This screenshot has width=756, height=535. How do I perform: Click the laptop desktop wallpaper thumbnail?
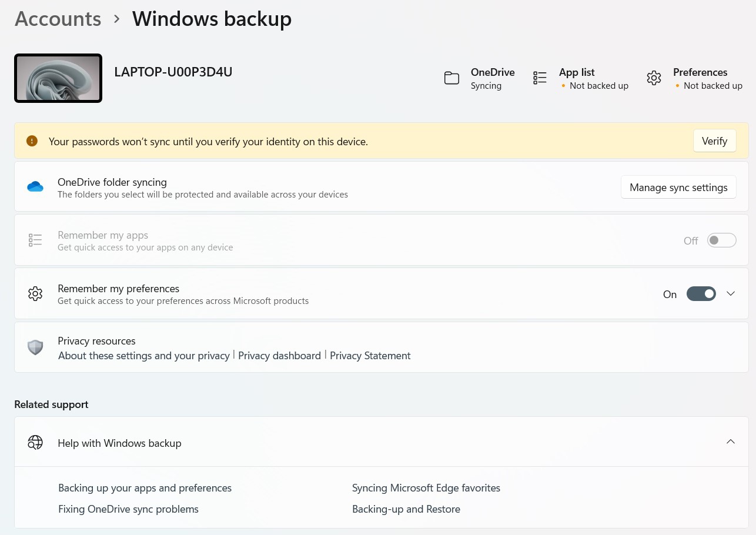click(58, 78)
